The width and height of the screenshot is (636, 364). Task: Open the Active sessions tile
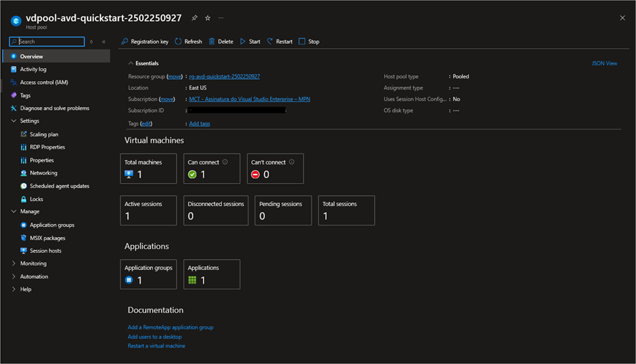click(x=149, y=210)
